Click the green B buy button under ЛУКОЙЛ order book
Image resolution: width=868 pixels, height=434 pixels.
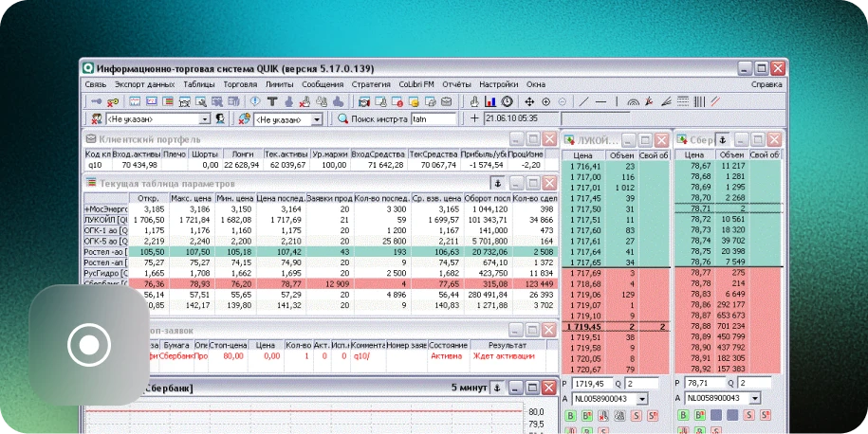(x=570, y=414)
